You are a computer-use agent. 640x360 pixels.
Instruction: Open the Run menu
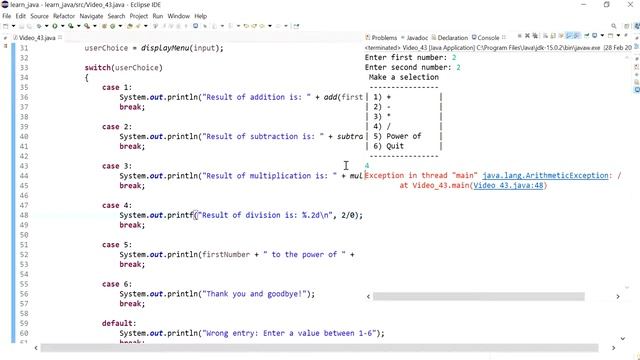tap(158, 16)
